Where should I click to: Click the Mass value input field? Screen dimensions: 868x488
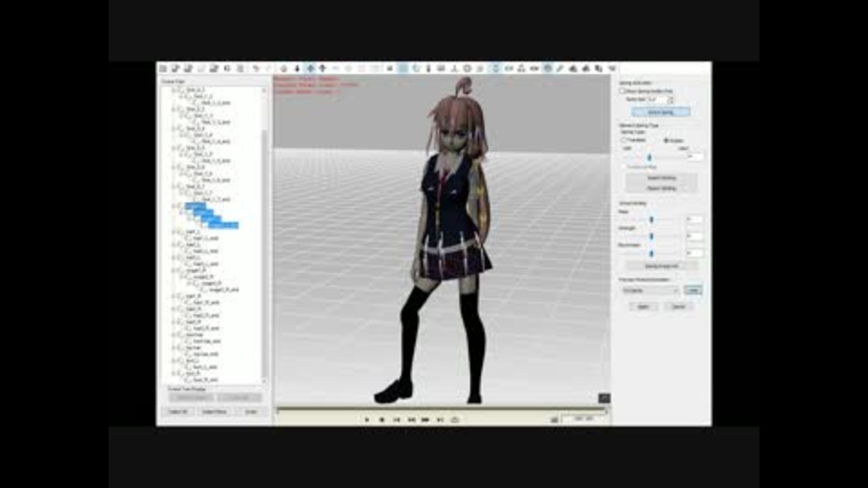[x=694, y=220]
